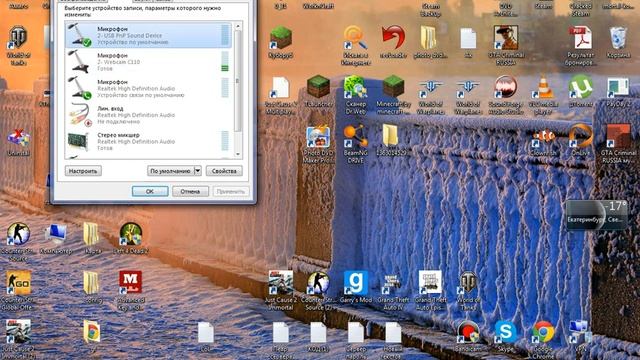
Task: Open the folder named 1383024529
Action: pos(391,140)
